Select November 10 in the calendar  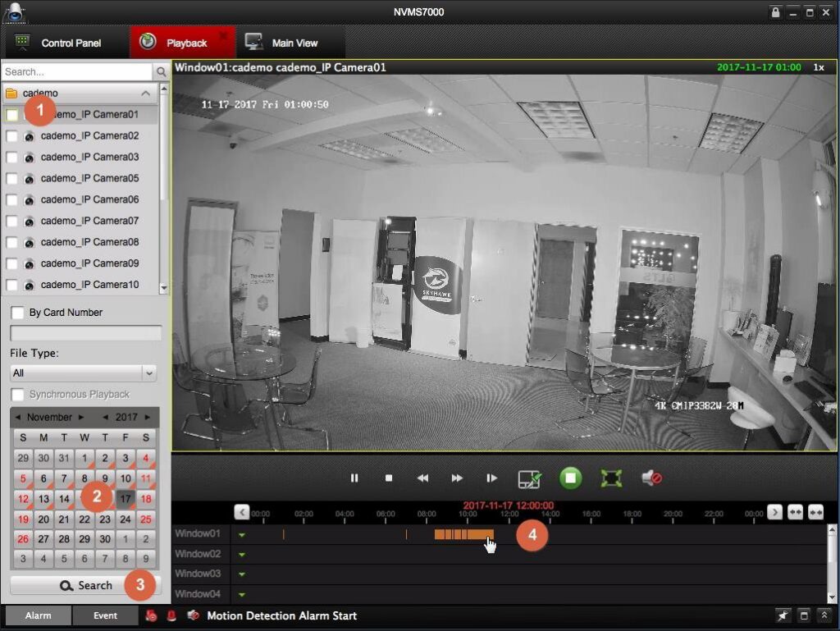coord(126,478)
